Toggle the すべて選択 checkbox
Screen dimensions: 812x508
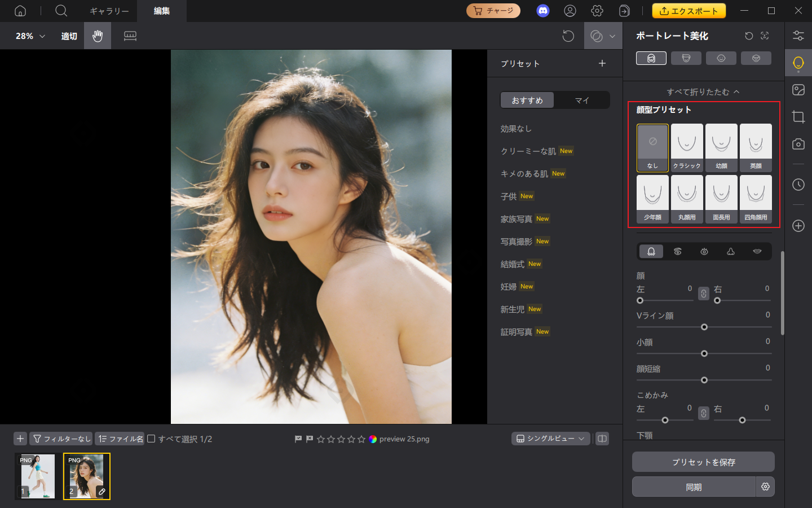pyautogui.click(x=151, y=439)
